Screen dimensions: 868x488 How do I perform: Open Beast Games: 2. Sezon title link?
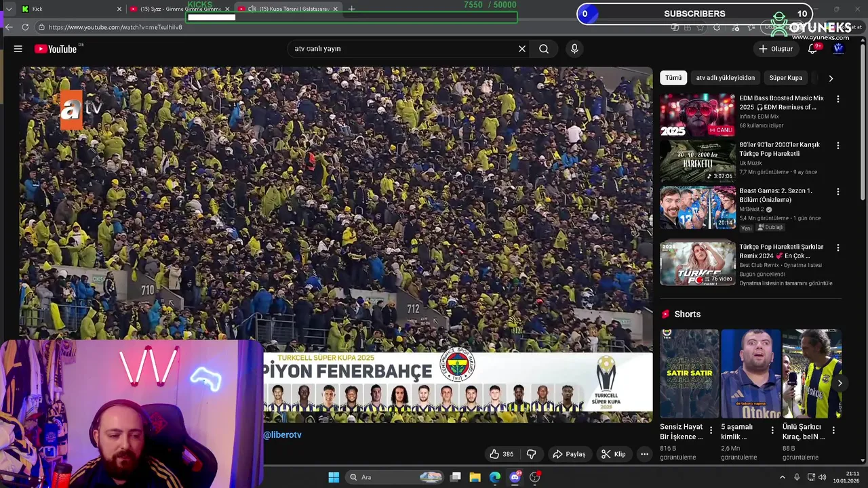pos(775,195)
